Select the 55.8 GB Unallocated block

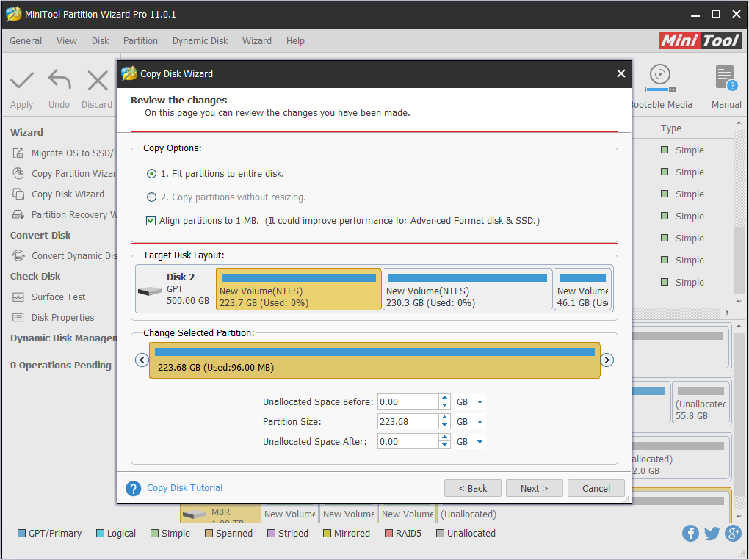[x=701, y=402]
